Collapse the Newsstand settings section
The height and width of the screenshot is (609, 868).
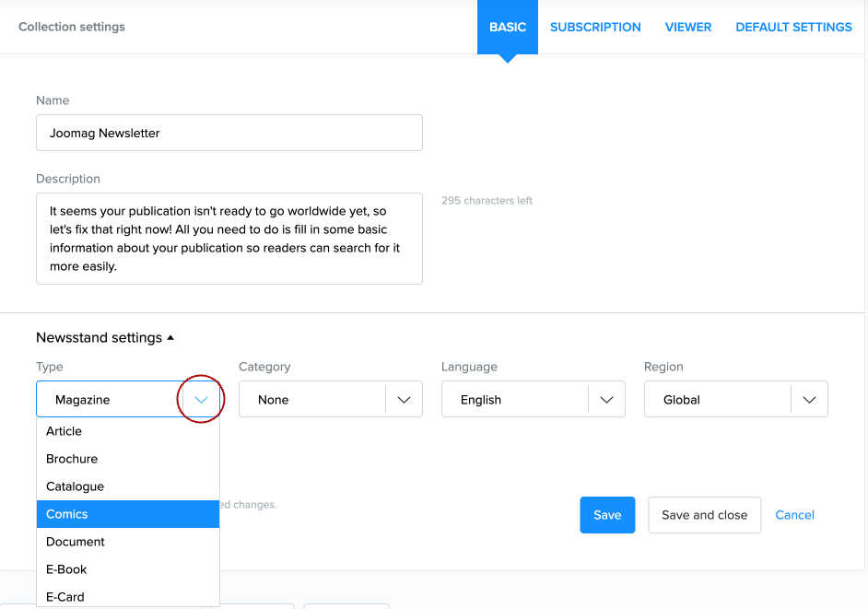click(105, 338)
